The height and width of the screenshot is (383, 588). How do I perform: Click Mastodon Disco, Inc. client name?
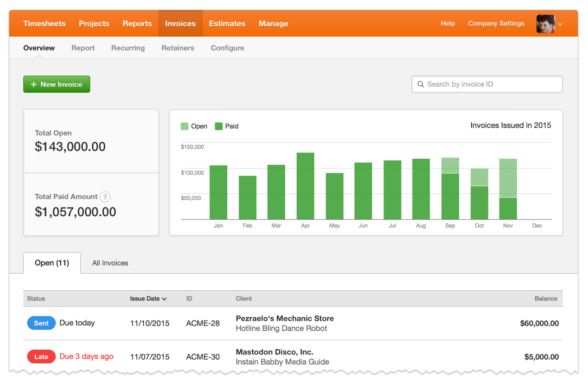click(274, 352)
